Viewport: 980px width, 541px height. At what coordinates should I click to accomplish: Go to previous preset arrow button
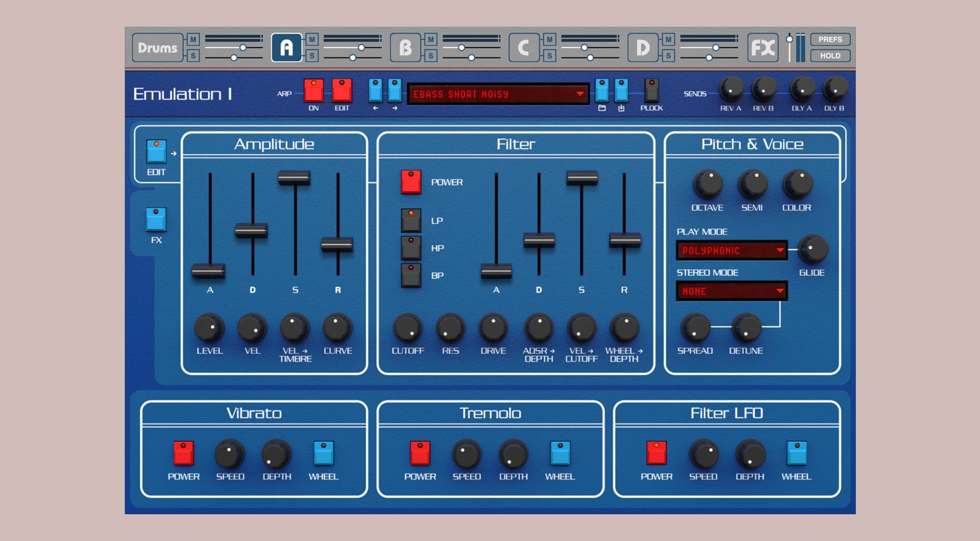point(375,90)
